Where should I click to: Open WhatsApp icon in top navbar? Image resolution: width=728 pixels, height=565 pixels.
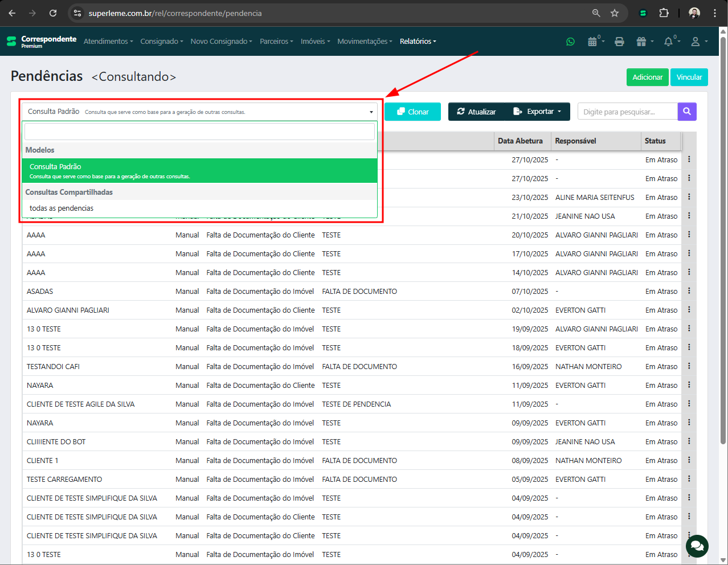pos(570,42)
